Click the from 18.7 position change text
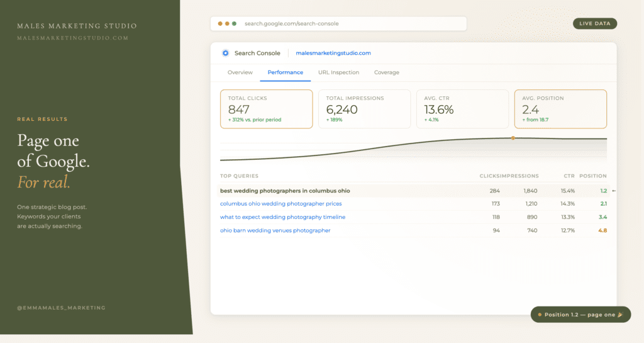This screenshot has height=343, width=644. pos(536,120)
